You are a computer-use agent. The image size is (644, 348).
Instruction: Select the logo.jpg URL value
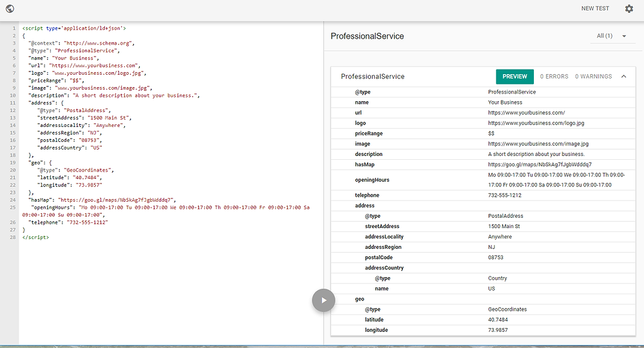click(x=536, y=123)
